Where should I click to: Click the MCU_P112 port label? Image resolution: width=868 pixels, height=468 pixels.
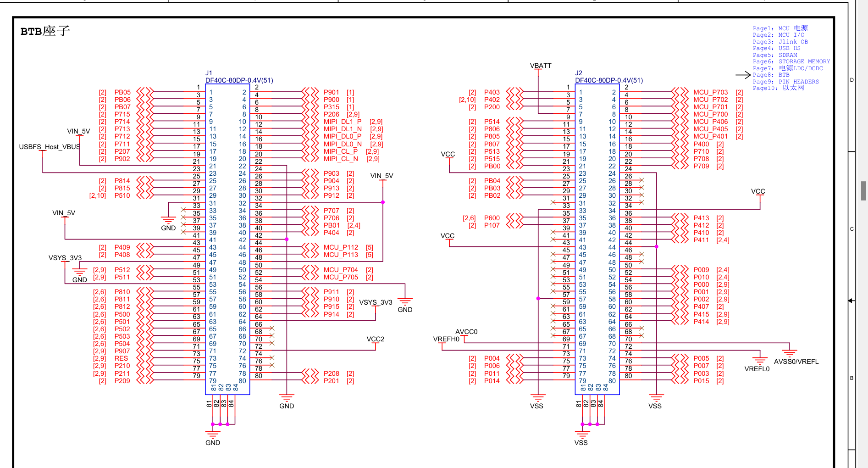tap(341, 247)
